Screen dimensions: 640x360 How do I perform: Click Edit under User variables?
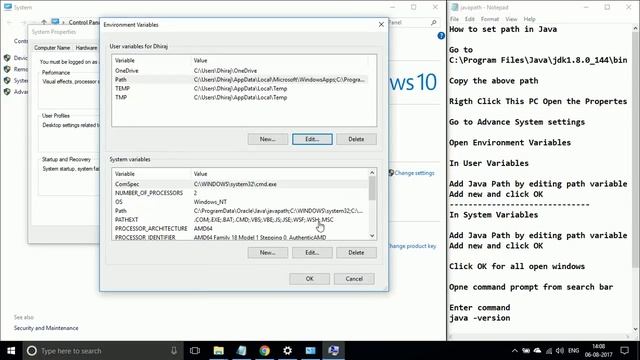[312, 139]
